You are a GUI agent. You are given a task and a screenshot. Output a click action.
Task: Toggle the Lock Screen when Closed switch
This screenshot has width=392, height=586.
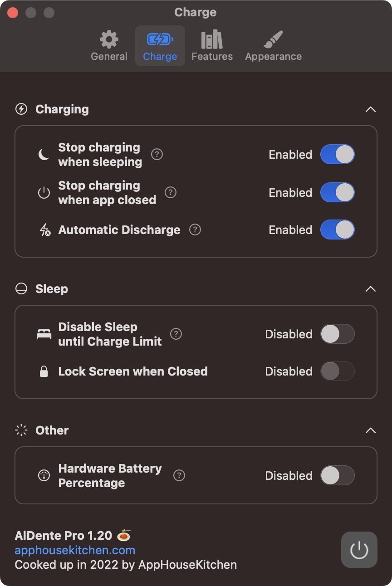click(x=337, y=371)
